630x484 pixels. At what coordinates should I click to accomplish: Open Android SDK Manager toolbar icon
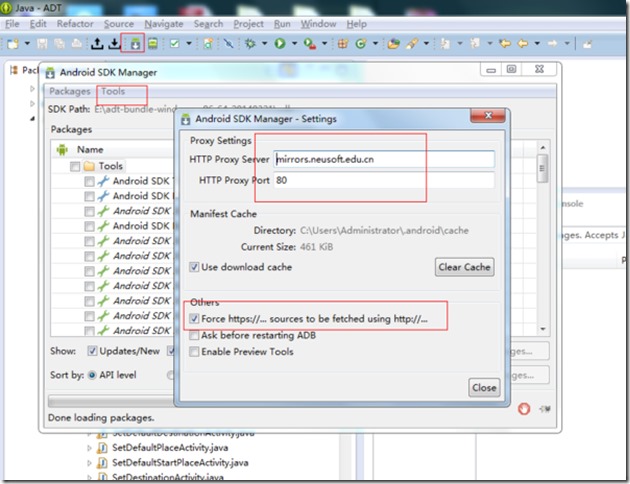[135, 43]
